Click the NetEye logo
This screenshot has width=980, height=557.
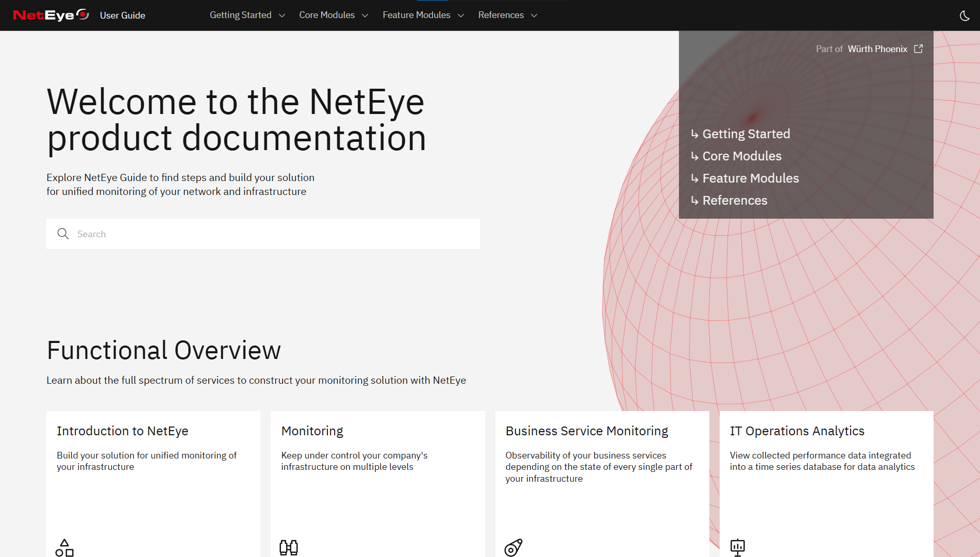51,15
